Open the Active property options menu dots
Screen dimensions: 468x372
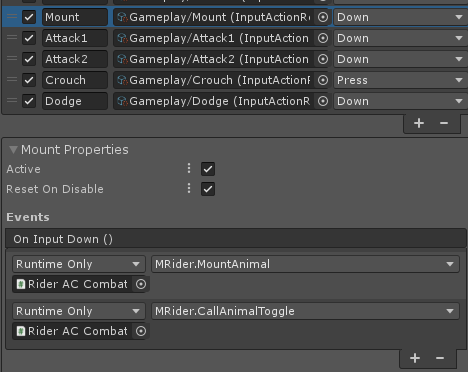click(189, 169)
